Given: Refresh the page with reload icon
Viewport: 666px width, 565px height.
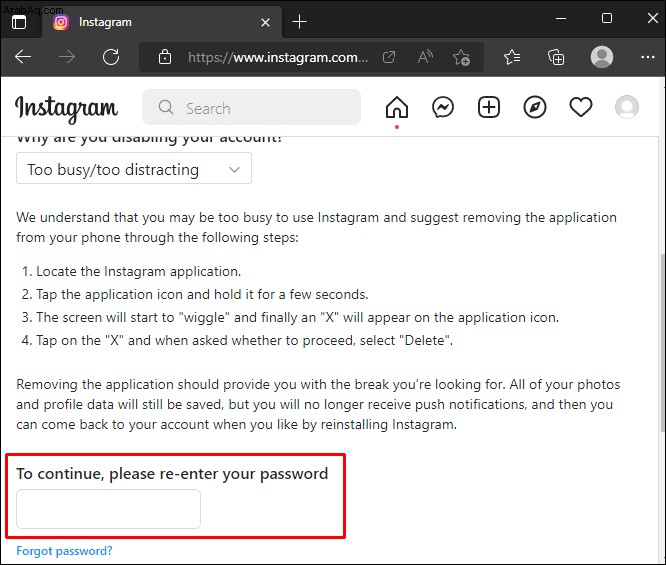Looking at the screenshot, I should [111, 56].
